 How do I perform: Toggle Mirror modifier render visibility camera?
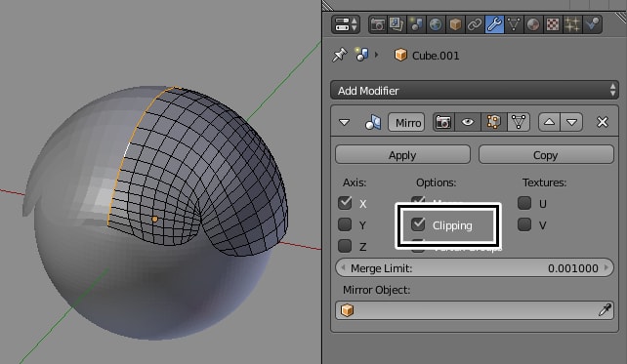pyautogui.click(x=443, y=122)
